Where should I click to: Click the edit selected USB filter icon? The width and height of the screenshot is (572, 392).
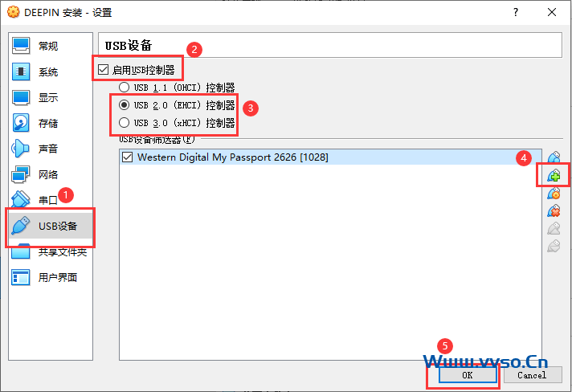pos(554,193)
